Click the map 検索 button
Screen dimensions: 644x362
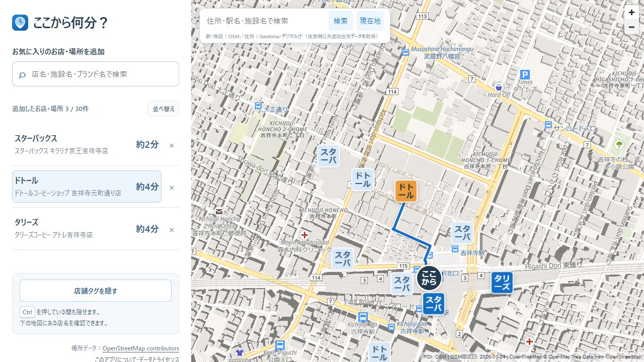[x=341, y=21]
